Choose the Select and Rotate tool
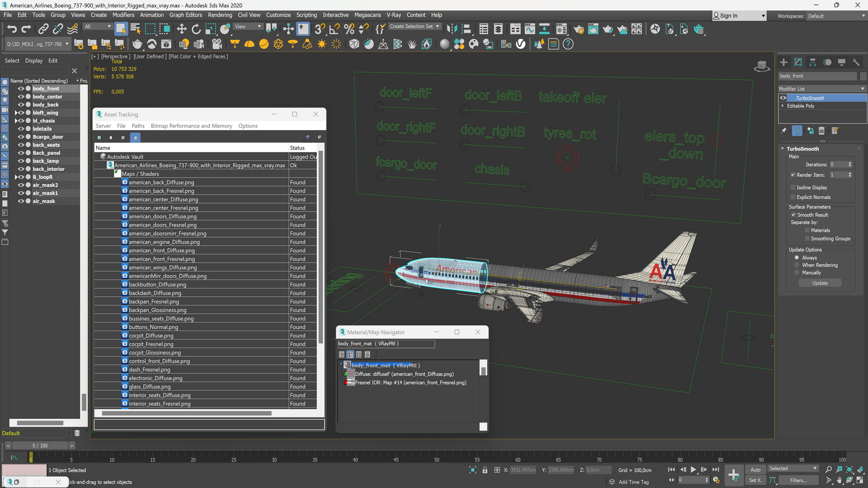The height and width of the screenshot is (488, 868). click(196, 29)
